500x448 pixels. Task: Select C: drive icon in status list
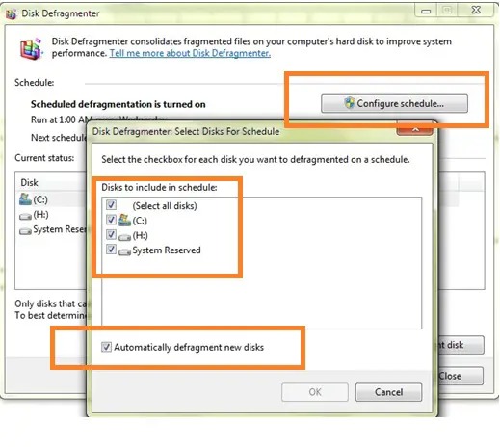tap(25, 199)
